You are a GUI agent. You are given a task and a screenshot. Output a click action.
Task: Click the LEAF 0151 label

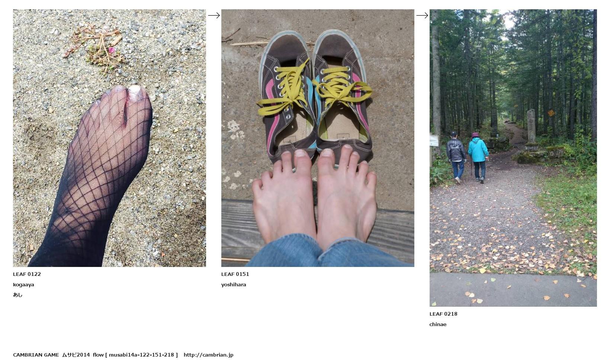235,274
